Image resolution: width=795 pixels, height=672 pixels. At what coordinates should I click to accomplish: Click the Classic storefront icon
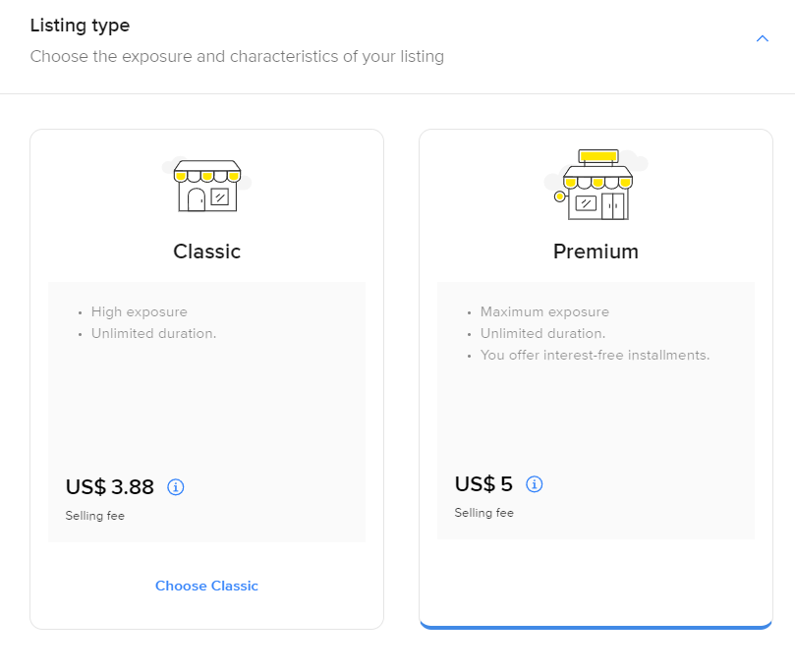206,186
